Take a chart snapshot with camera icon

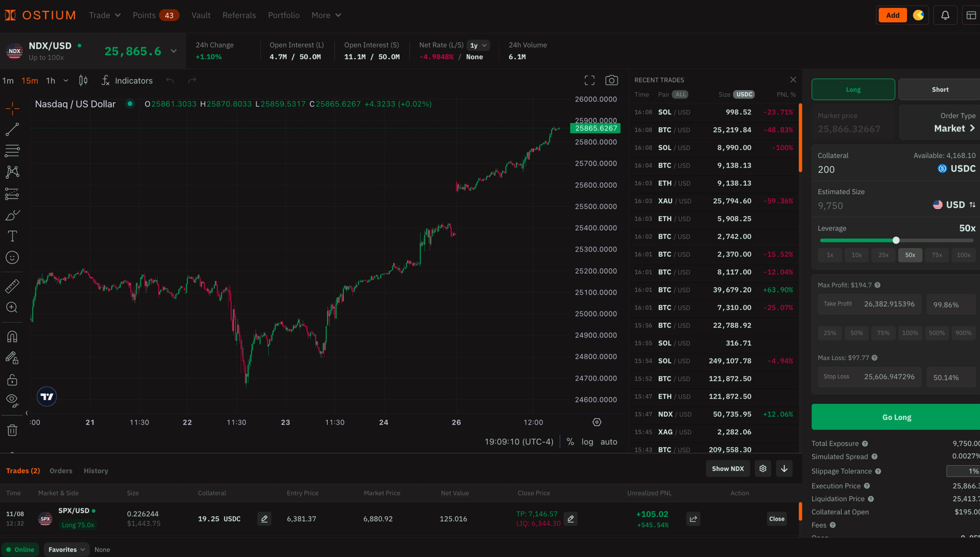[x=611, y=80]
